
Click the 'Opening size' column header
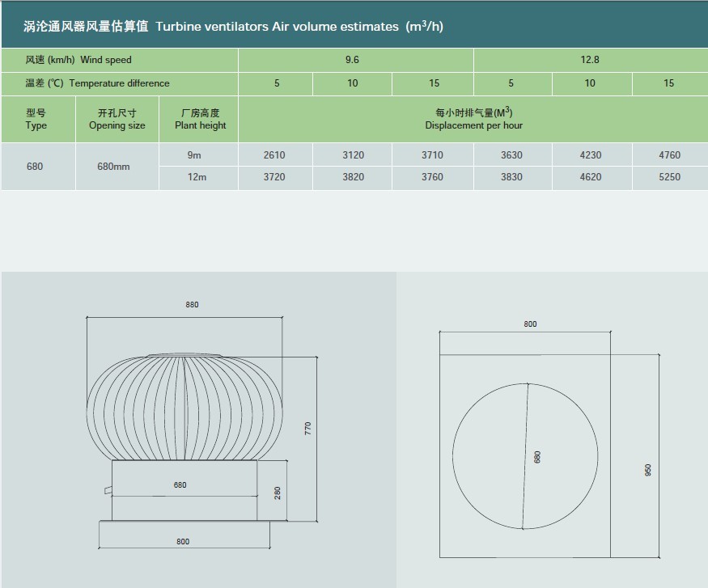(117, 119)
